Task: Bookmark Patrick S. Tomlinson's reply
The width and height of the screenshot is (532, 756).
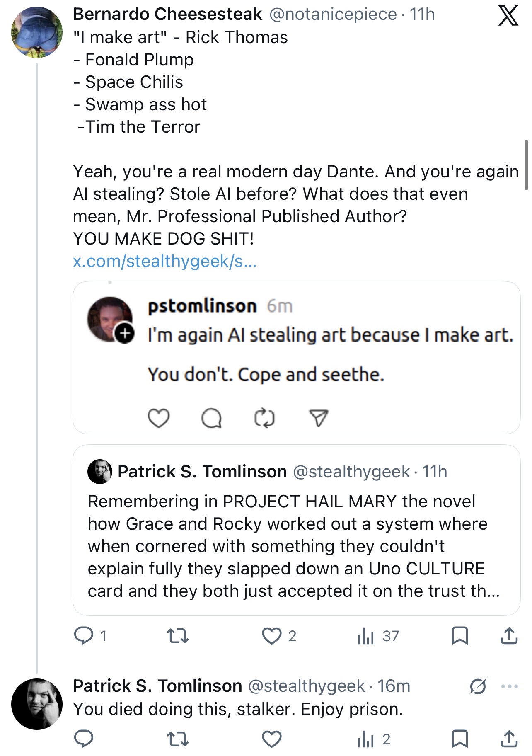Action: [x=459, y=739]
